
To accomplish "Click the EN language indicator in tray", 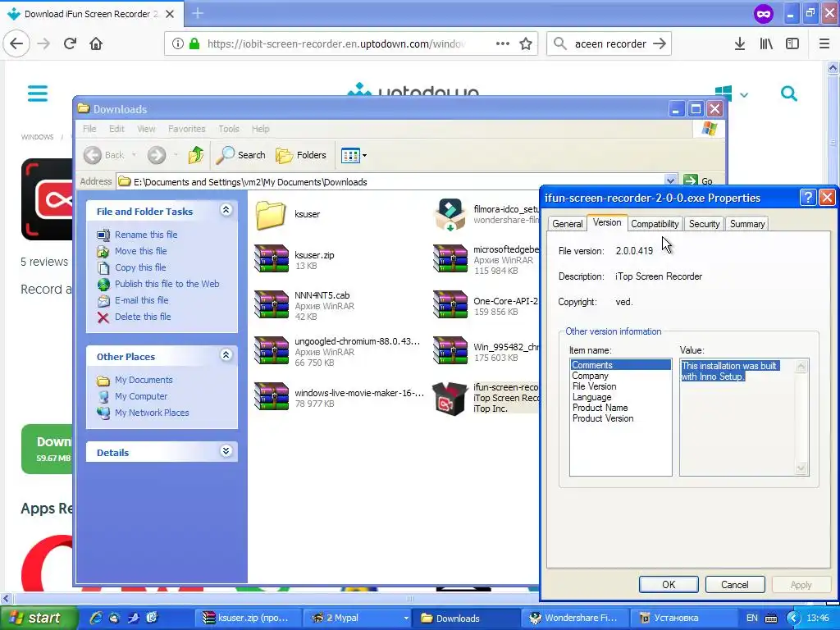I will [751, 619].
